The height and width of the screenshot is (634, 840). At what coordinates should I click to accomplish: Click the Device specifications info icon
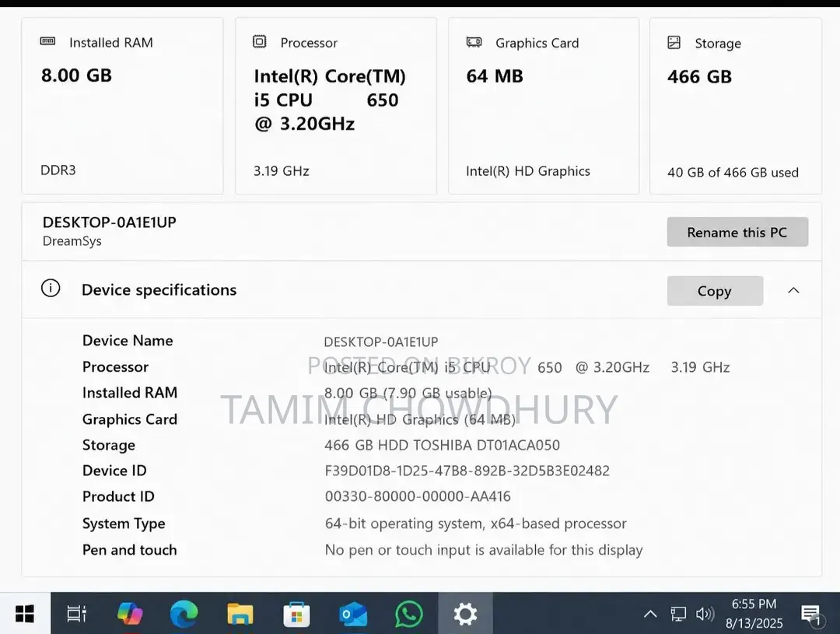pos(51,289)
